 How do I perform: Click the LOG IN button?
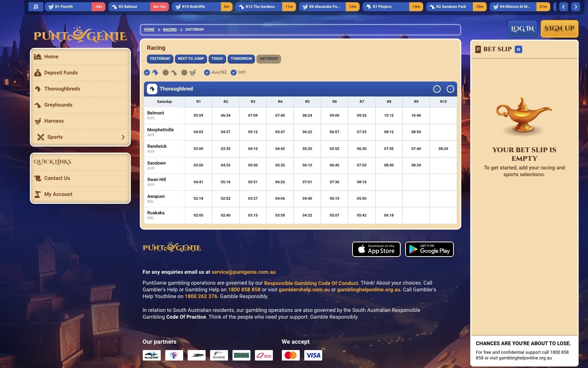click(x=522, y=29)
